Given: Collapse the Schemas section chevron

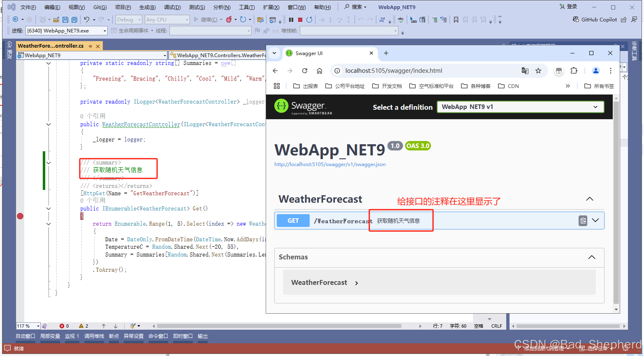Looking at the screenshot, I should click(592, 257).
